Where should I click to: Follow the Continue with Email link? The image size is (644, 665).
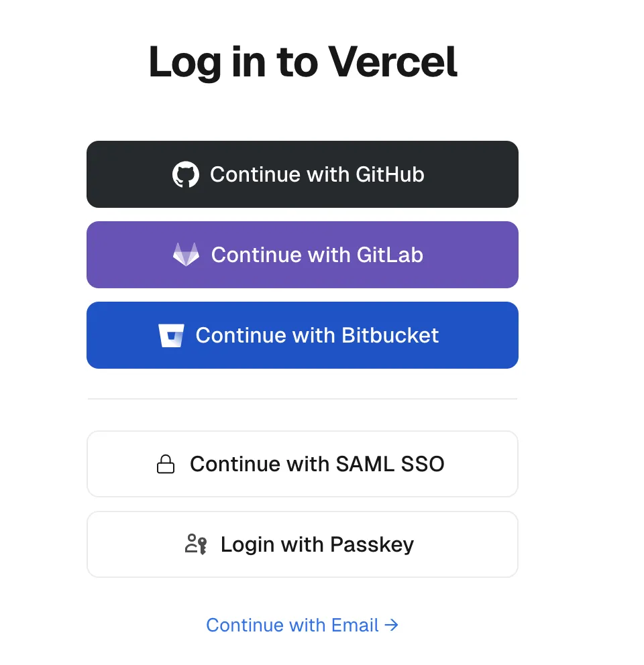tap(292, 625)
